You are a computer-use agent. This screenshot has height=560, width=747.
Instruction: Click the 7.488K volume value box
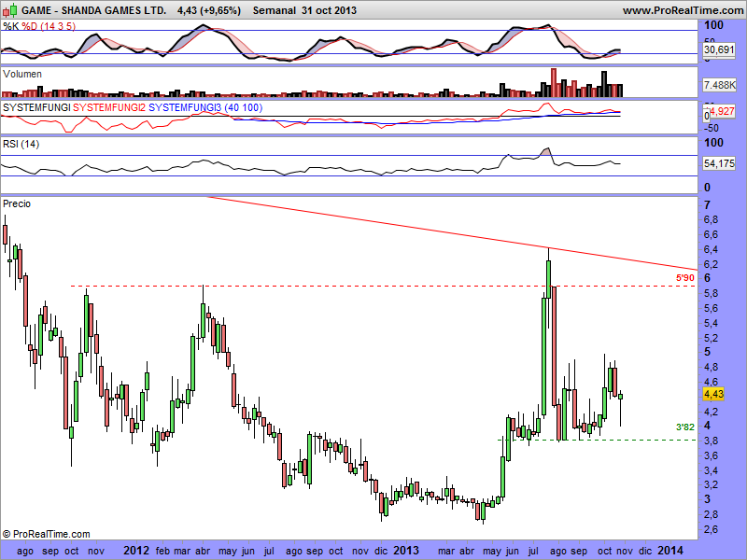[719, 85]
